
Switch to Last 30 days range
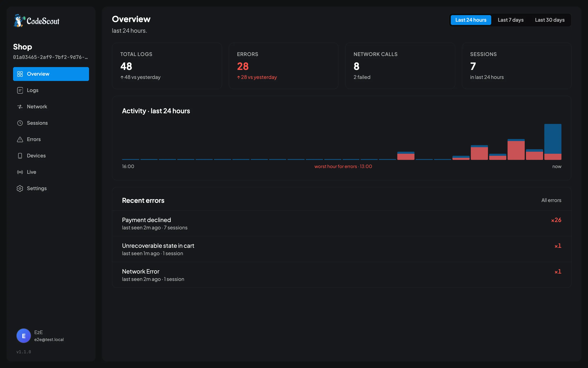coord(550,20)
